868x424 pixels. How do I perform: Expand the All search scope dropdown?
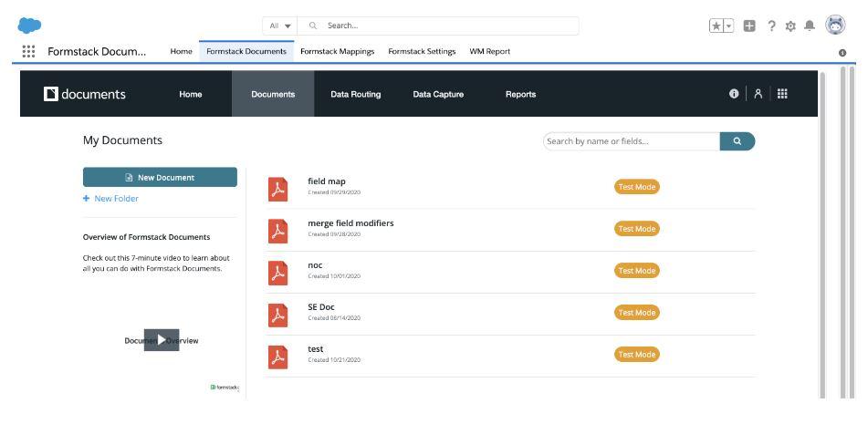[x=278, y=26]
